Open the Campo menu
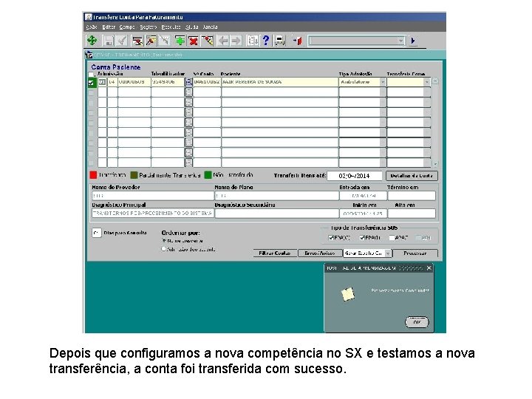Viewport: 532px width, 399px height. pos(127,27)
